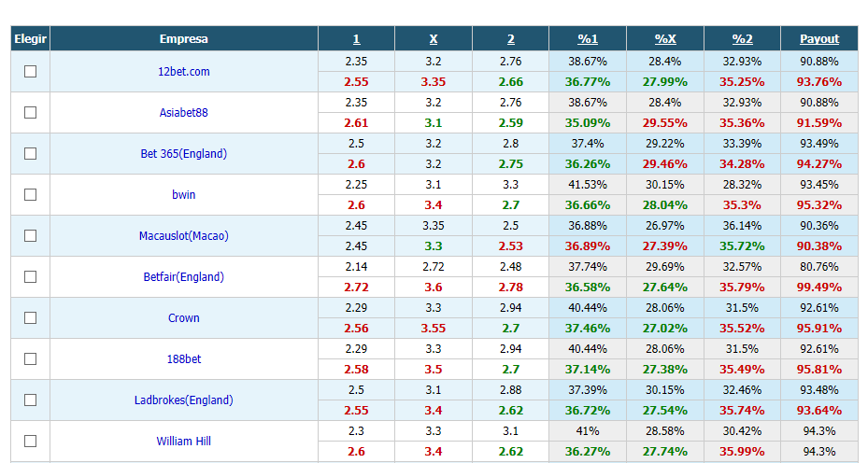Sort by the Payout column header
Image resolution: width=868 pixels, height=463 pixels.
click(x=819, y=38)
